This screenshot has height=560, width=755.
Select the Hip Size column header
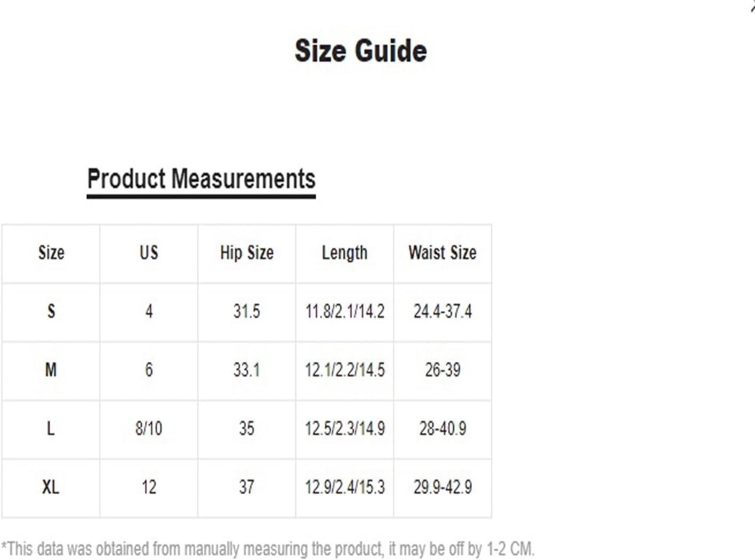click(247, 253)
